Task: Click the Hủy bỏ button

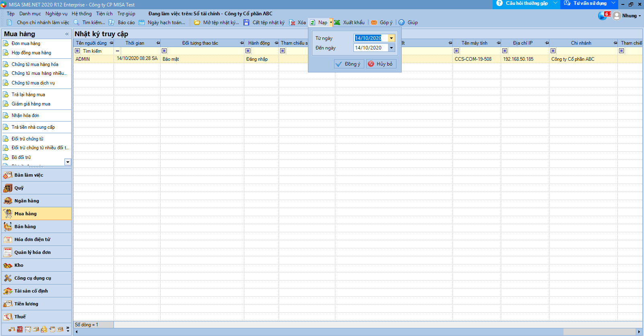Action: [381, 64]
